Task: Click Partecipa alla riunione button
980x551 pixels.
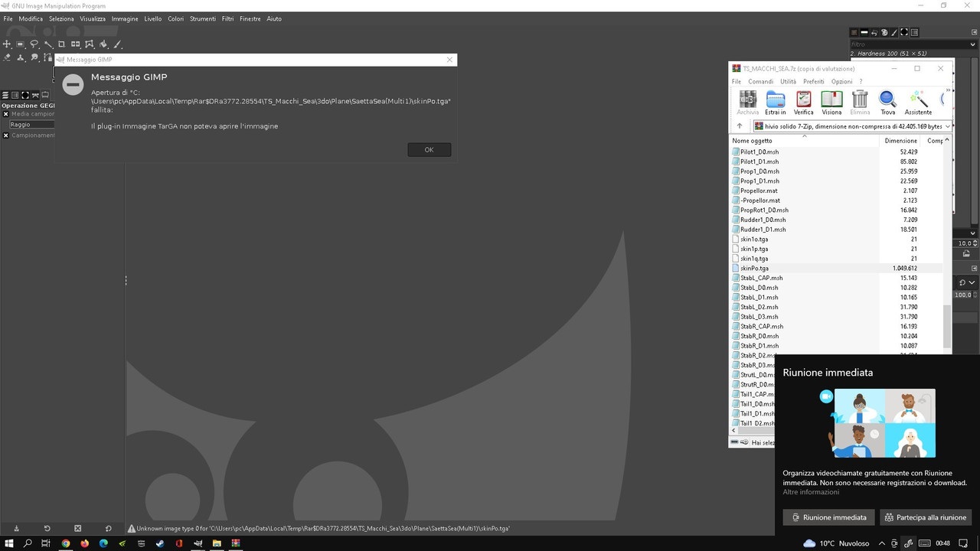Action: point(926,517)
